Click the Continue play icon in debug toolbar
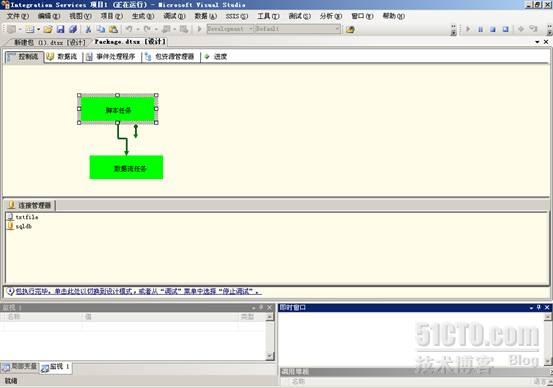 [x=468, y=29]
